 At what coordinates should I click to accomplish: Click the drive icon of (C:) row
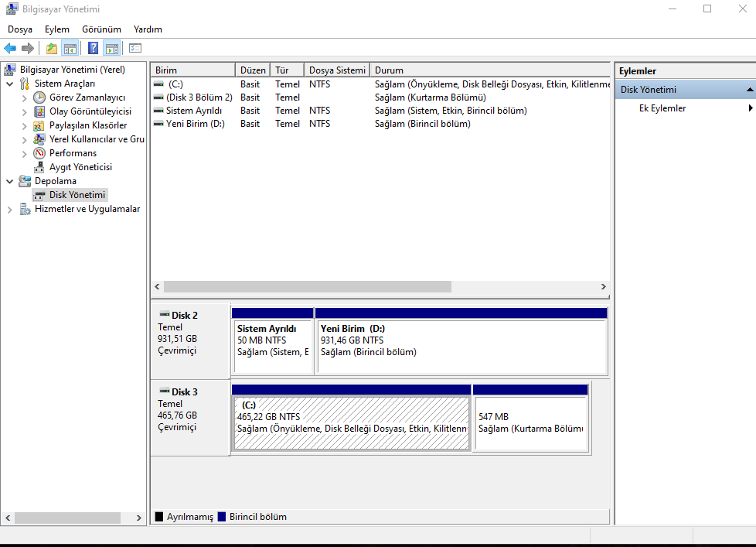click(x=158, y=84)
